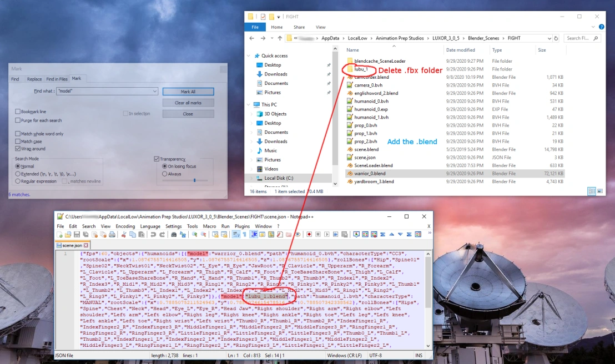Click the Undo arrow in Notepad++ toolbar
The height and width of the screenshot is (364, 615).
tap(153, 234)
